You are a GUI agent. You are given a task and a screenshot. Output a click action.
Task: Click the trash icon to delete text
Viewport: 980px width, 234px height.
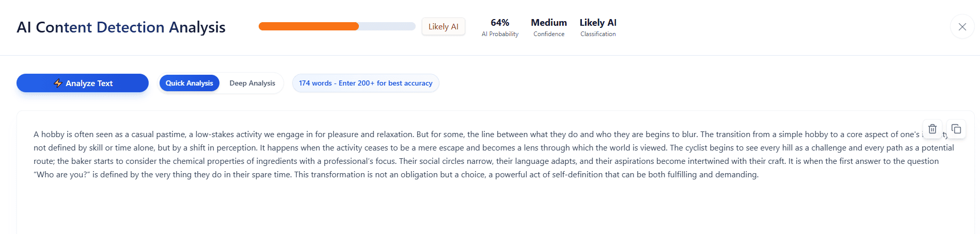click(932, 129)
